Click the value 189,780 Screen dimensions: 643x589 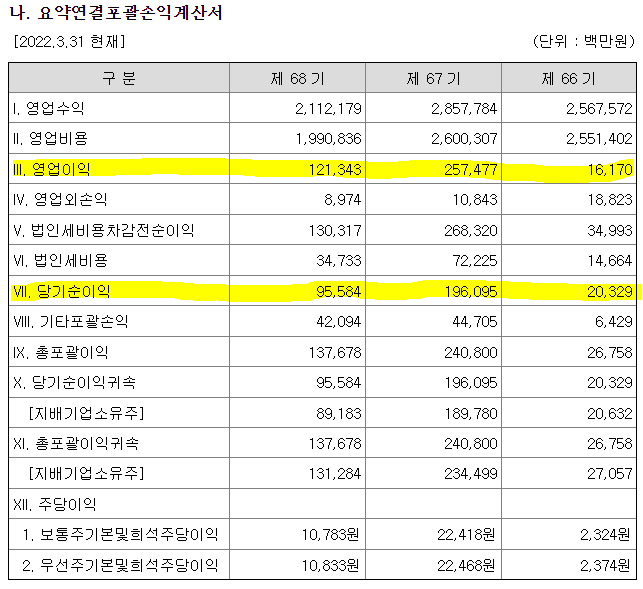(x=471, y=413)
